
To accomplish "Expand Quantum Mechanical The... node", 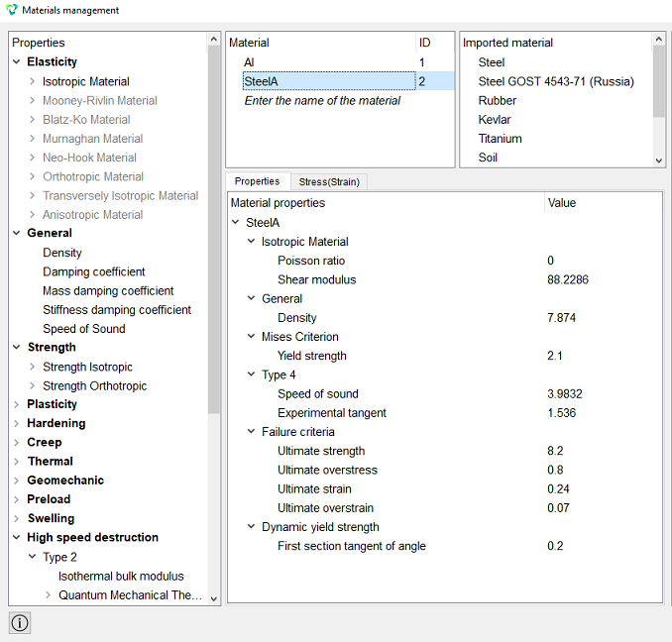I will click(x=48, y=594).
